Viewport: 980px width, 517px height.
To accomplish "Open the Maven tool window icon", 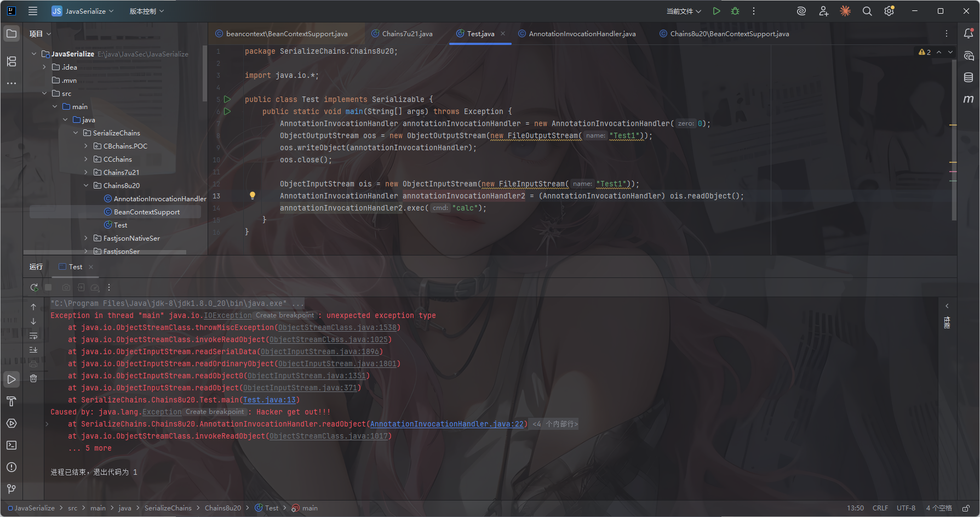I will tap(968, 99).
